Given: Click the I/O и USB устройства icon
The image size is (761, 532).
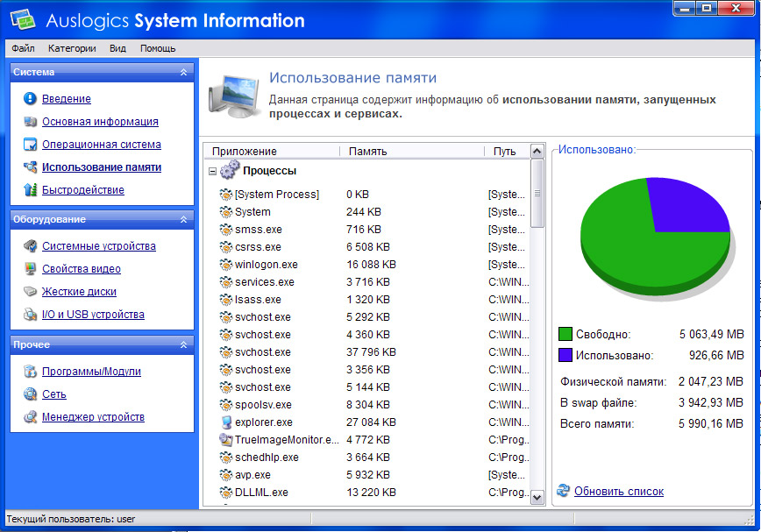Looking at the screenshot, I should (x=30, y=315).
